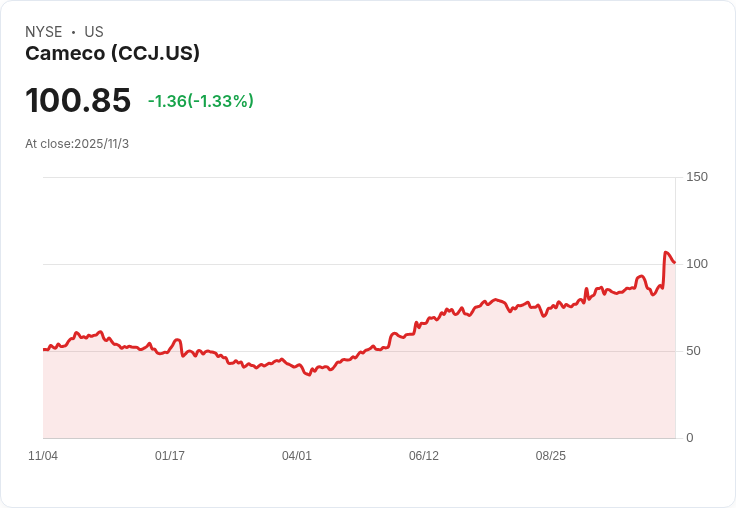Click the At close 2025/11/3 timestamp
736x508 pixels.
(x=77, y=144)
